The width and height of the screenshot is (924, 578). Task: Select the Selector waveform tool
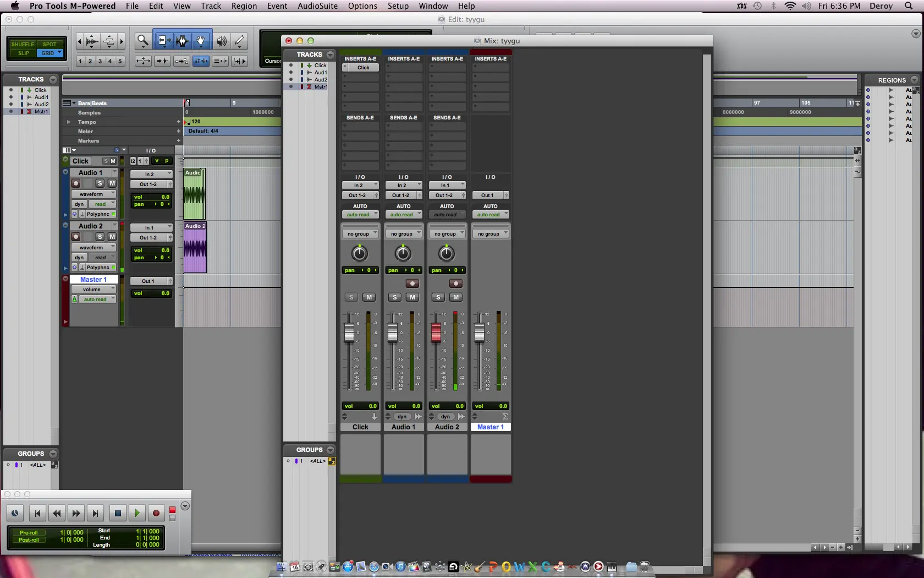182,41
